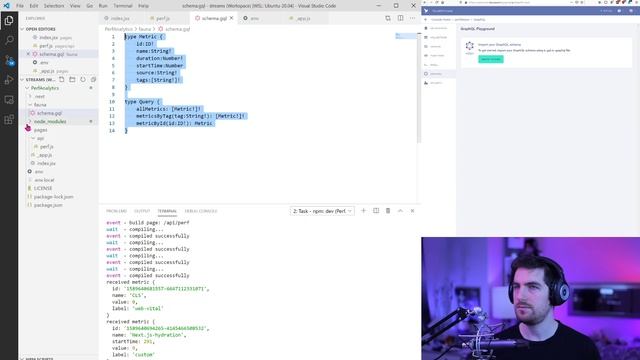Open the Terminal menu
This screenshot has width=640, height=360.
tap(123, 6)
